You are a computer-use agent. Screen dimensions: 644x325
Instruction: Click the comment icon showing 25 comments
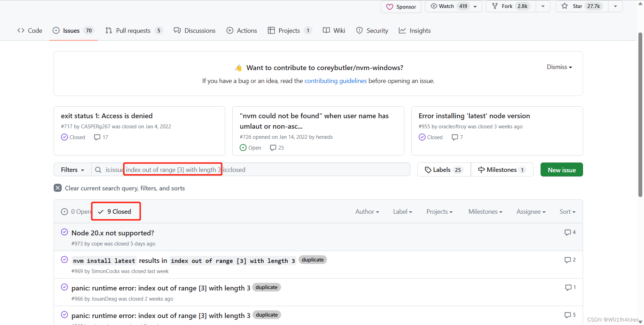273,148
